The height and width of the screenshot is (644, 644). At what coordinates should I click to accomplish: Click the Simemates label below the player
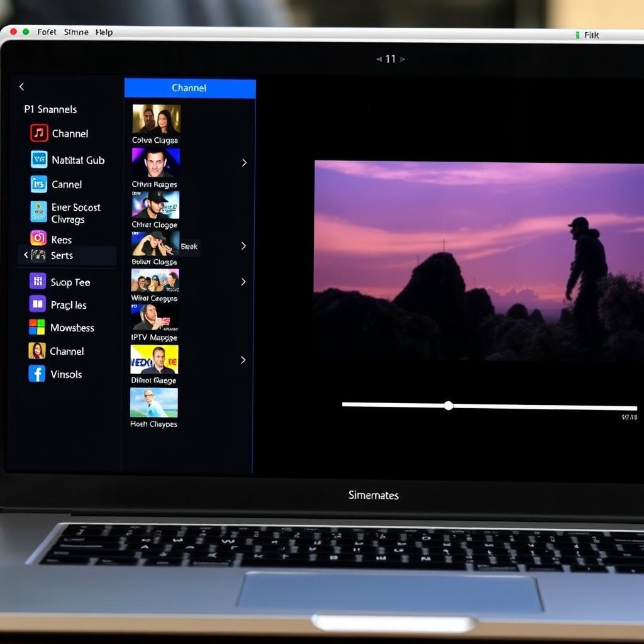click(x=374, y=495)
